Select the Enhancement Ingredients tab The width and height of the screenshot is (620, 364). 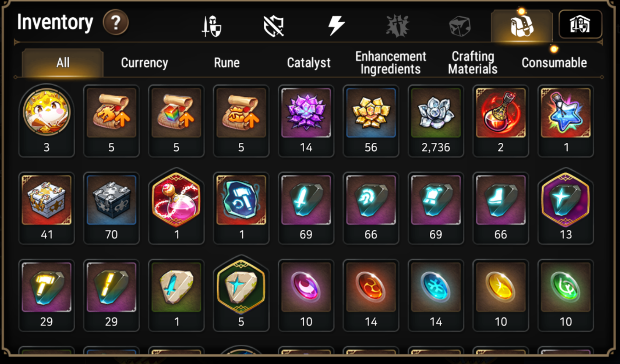coord(391,63)
